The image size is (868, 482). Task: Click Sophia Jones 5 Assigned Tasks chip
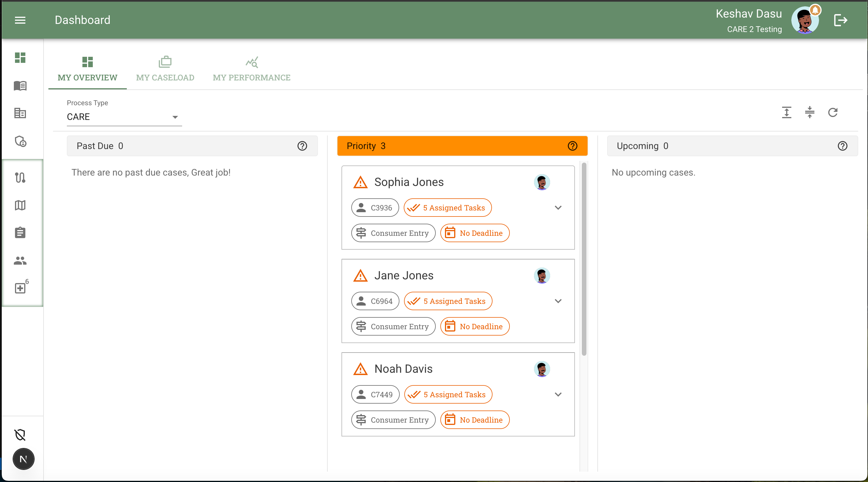(448, 208)
